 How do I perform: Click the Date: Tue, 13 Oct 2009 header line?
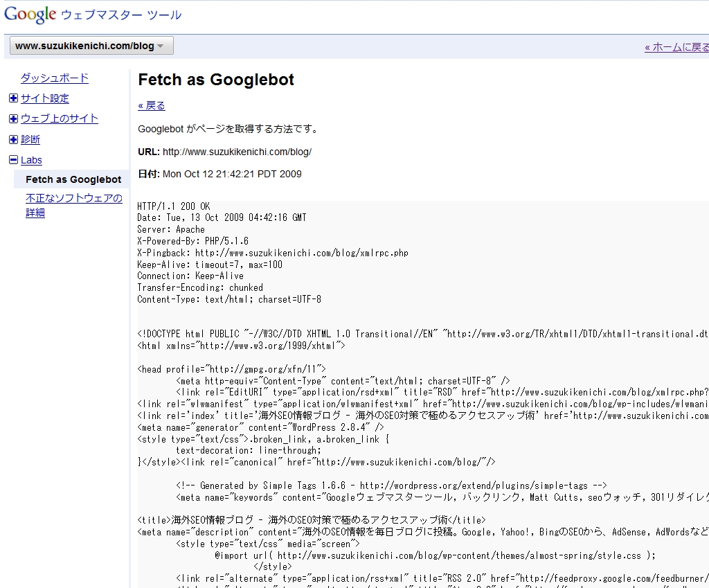tap(222, 217)
